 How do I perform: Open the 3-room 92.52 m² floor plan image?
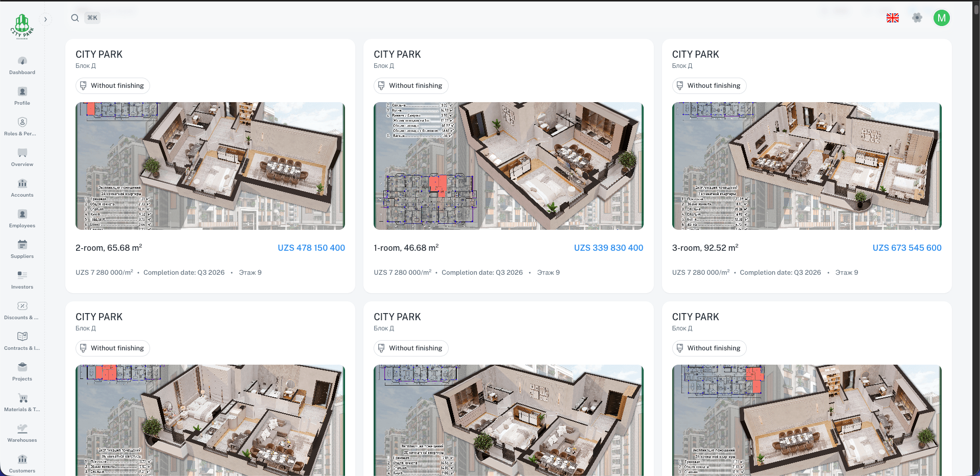coord(806,166)
